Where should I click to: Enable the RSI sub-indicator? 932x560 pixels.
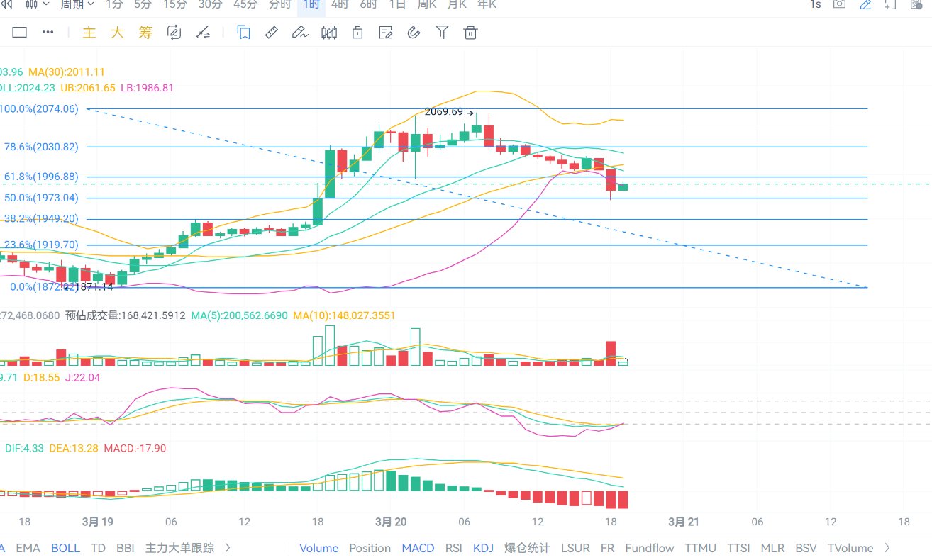coord(453,548)
